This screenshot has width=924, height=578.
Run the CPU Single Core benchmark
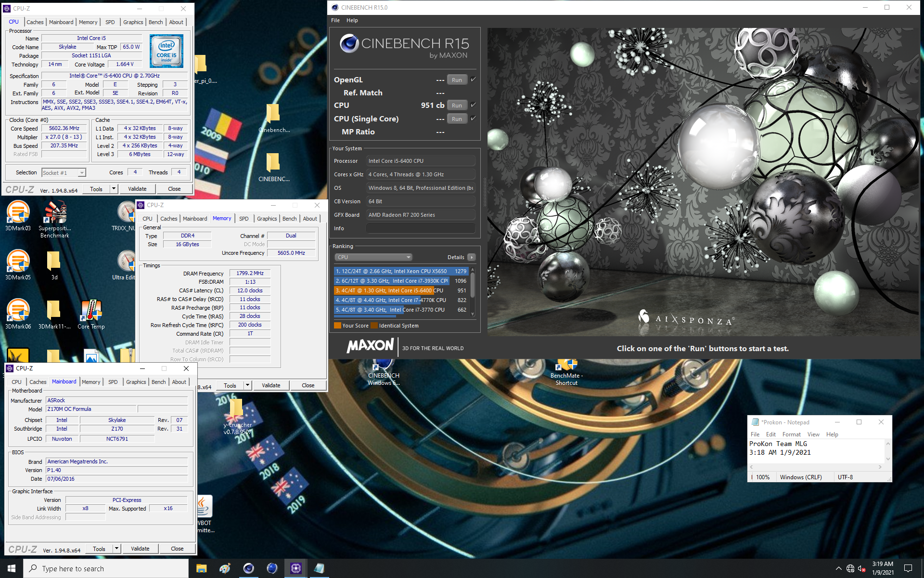point(457,119)
